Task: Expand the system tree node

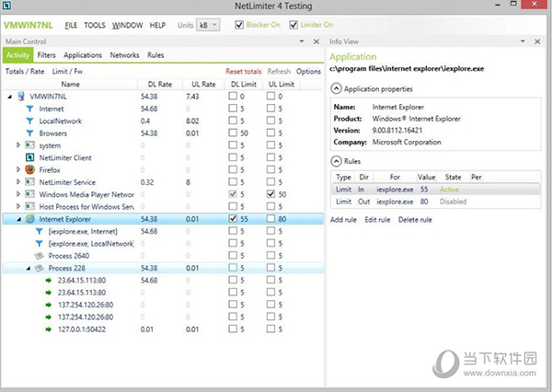Action: click(18, 144)
